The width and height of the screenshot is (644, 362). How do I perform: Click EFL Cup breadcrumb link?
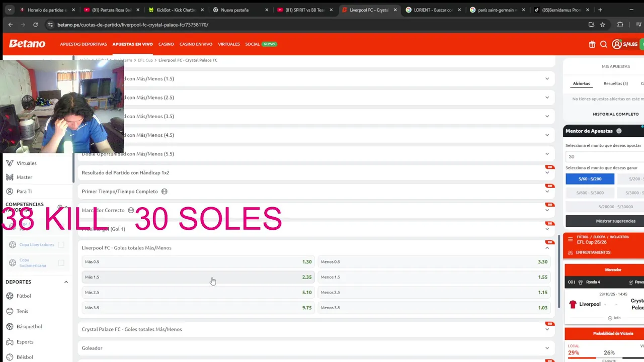(145, 60)
